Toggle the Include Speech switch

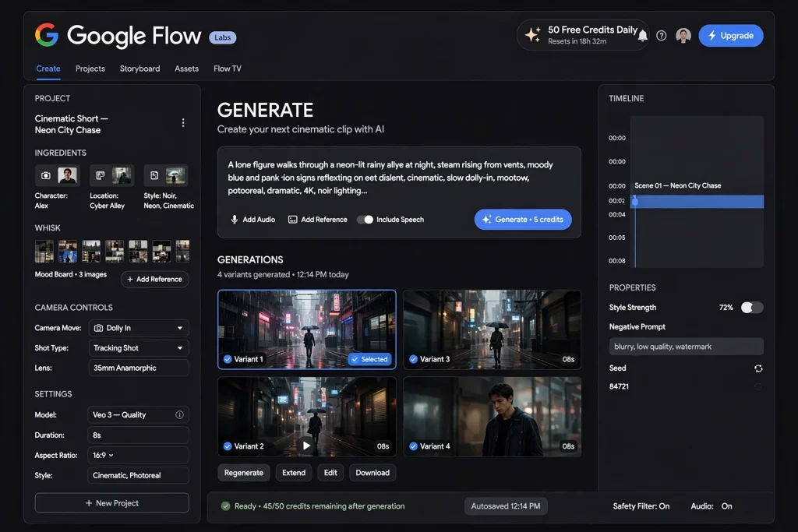tap(365, 220)
